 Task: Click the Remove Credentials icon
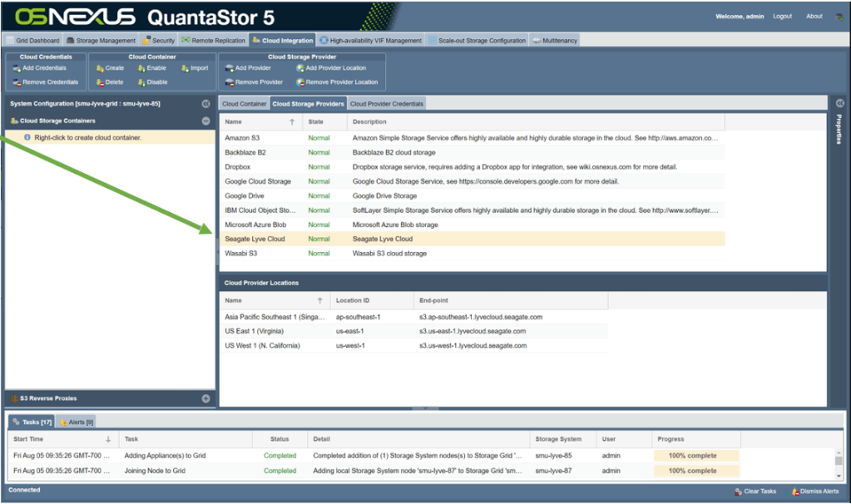[17, 82]
